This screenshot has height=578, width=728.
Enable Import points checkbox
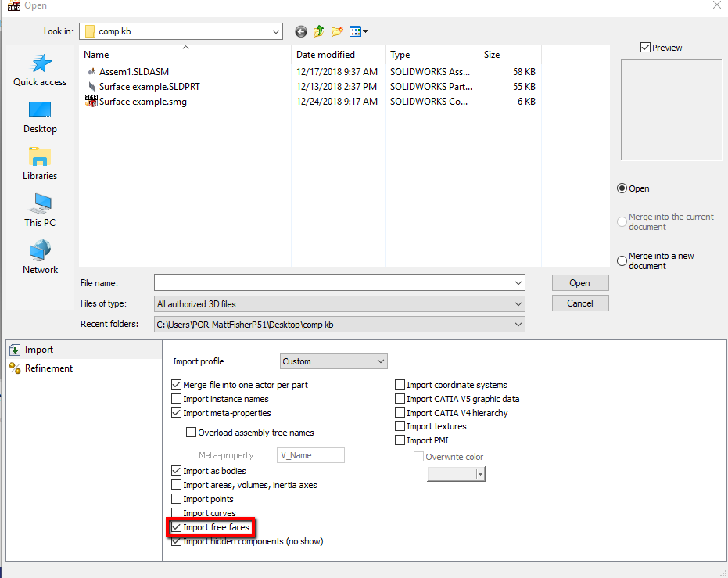176,498
